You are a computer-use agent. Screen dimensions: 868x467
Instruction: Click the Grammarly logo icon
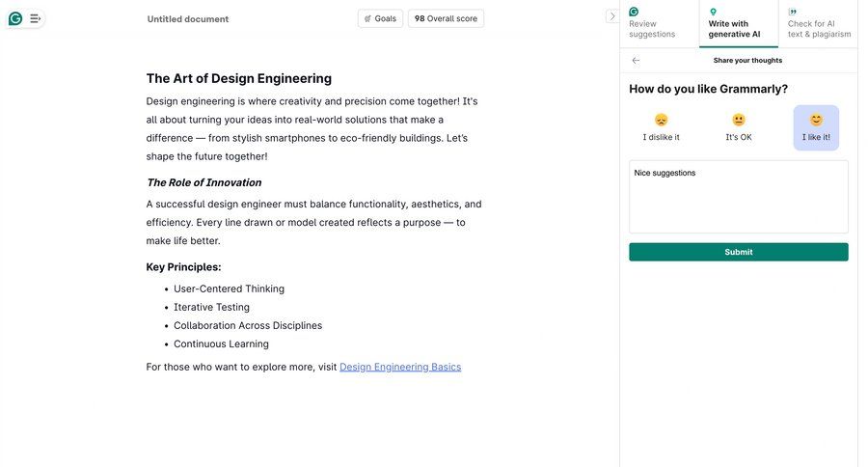click(15, 19)
